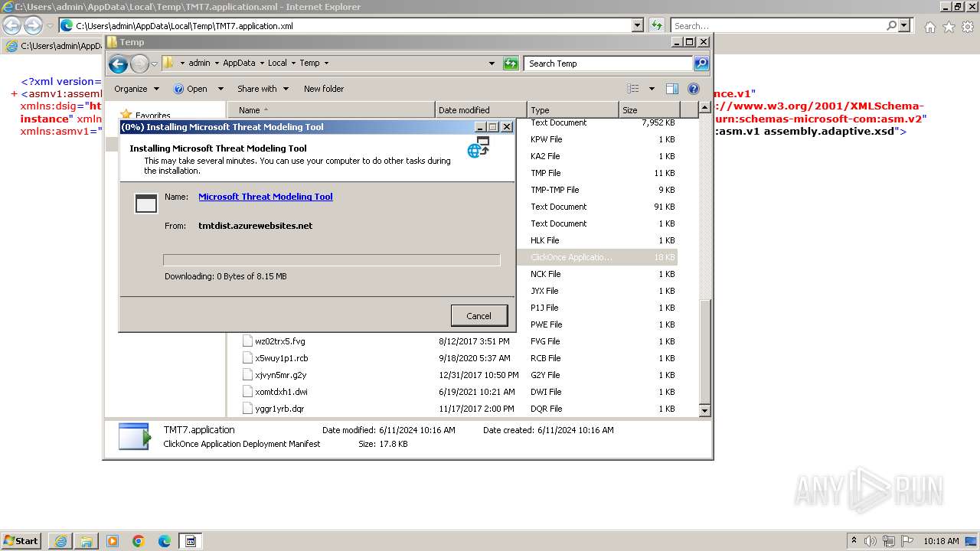Click the AppData breadcrumb segment

point(240,64)
